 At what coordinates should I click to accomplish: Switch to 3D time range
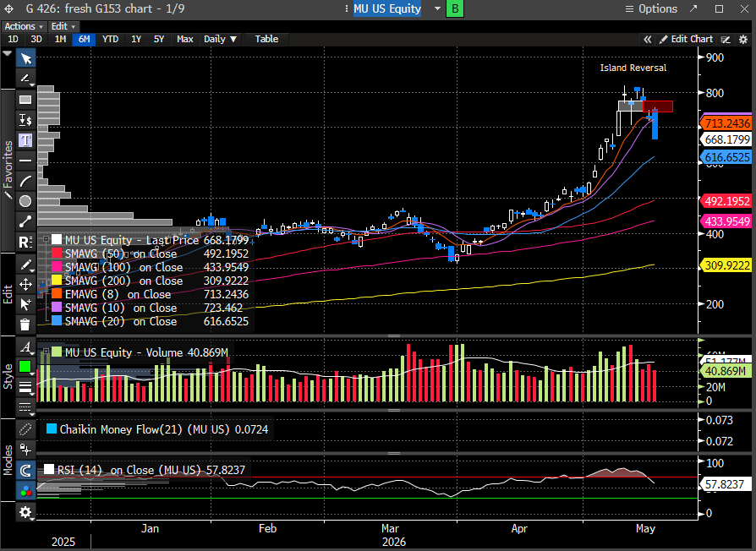tap(36, 40)
